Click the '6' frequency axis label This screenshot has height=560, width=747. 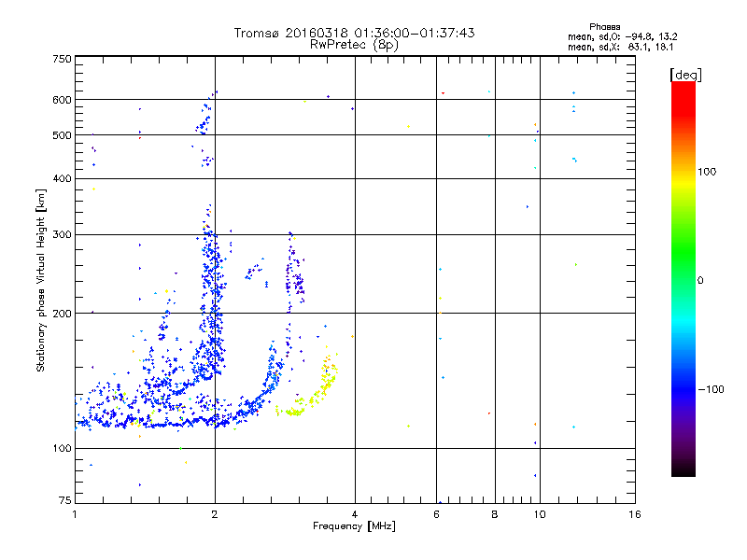(x=436, y=514)
